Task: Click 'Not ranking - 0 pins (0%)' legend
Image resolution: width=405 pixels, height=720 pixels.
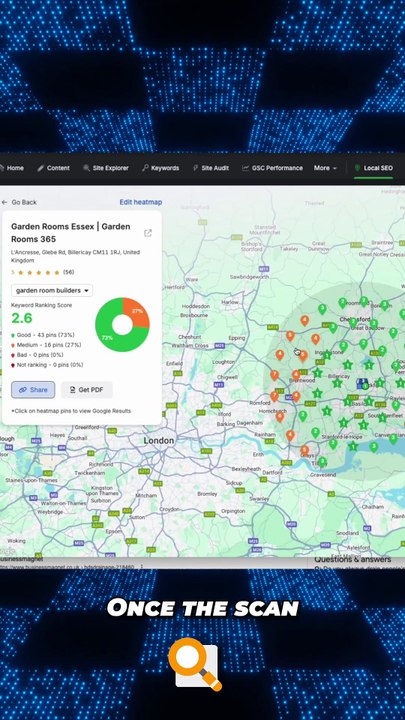Action: tap(47, 365)
